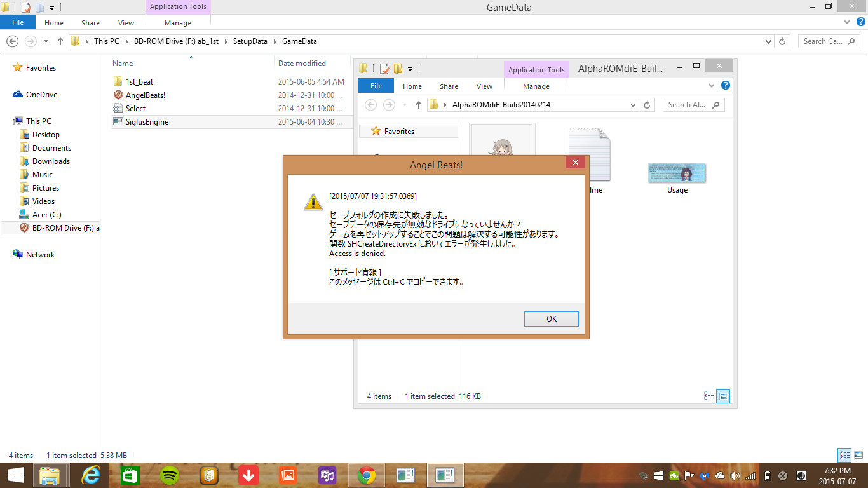Select This PC in the navigation pane

click(38, 121)
